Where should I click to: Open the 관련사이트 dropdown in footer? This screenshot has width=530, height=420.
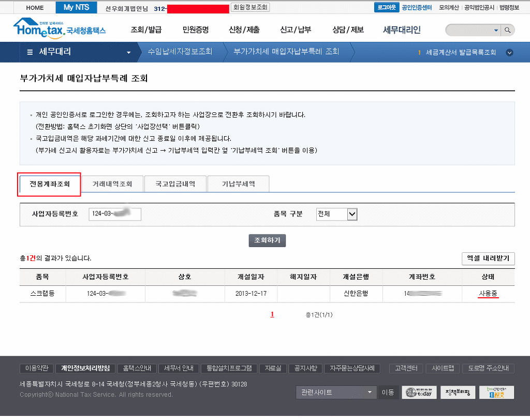click(336, 393)
